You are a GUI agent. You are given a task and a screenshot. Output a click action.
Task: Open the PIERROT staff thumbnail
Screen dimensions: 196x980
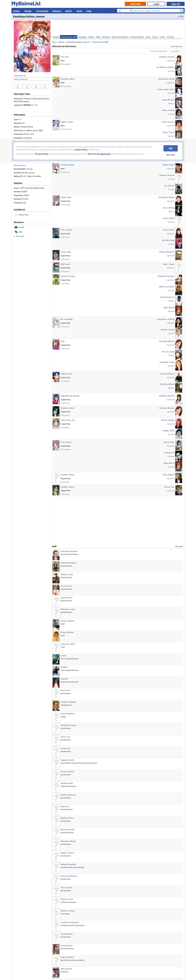(x=56, y=671)
